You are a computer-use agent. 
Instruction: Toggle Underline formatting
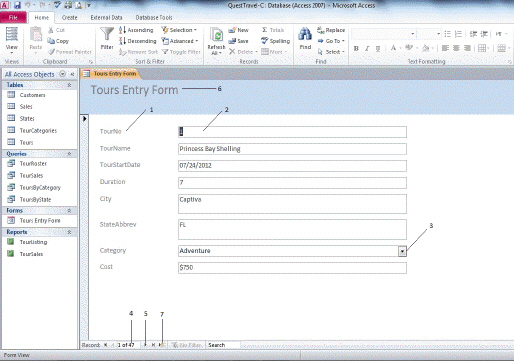point(378,49)
